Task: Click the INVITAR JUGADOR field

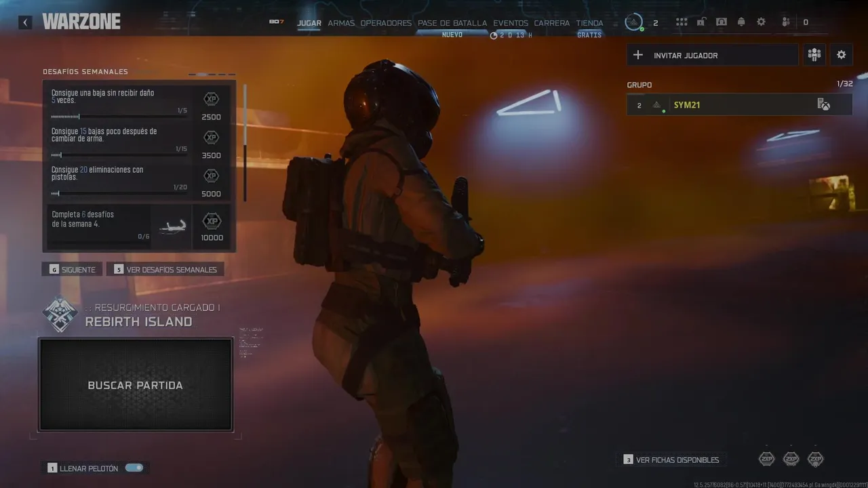Action: point(713,55)
